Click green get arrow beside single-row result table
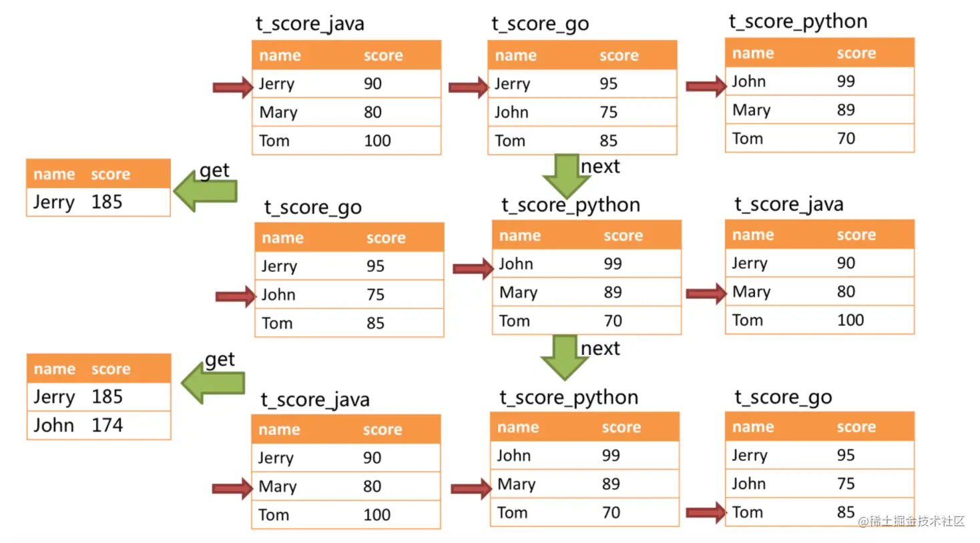This screenshot has width=980, height=543. 206,191
